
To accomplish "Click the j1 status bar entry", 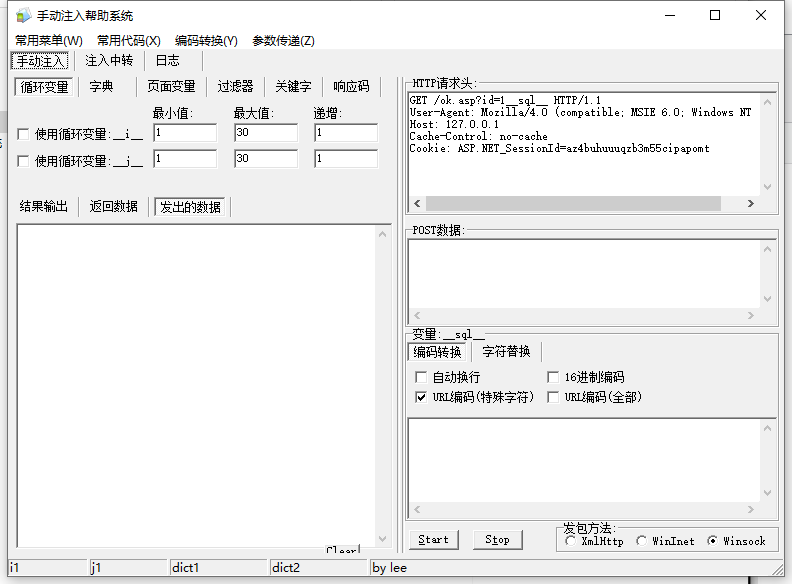I will point(128,568).
